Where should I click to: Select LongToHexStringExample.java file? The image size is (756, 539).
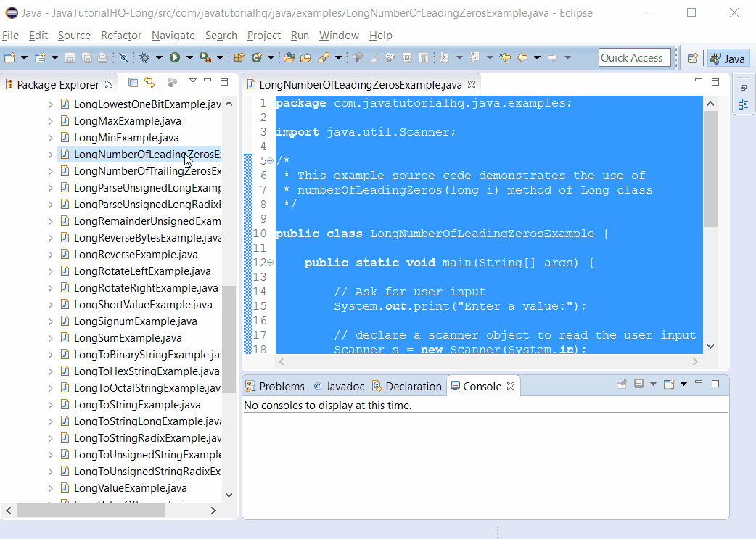pyautogui.click(x=147, y=371)
